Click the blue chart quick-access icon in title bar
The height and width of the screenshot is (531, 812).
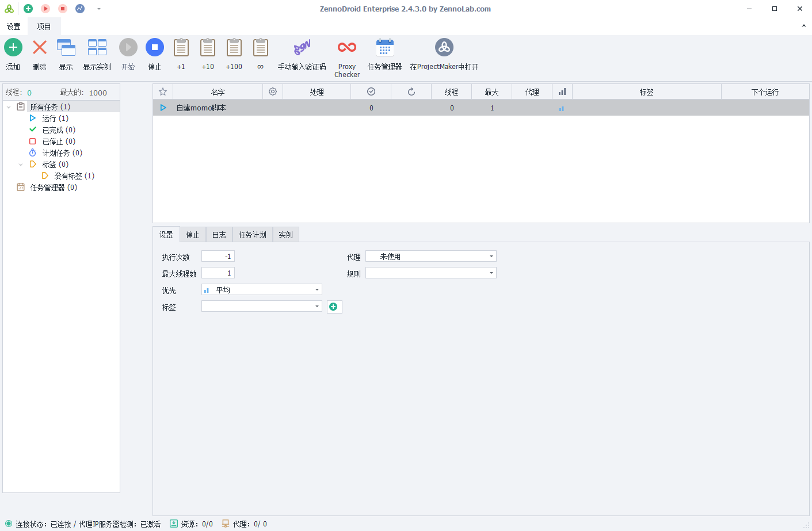click(x=80, y=9)
